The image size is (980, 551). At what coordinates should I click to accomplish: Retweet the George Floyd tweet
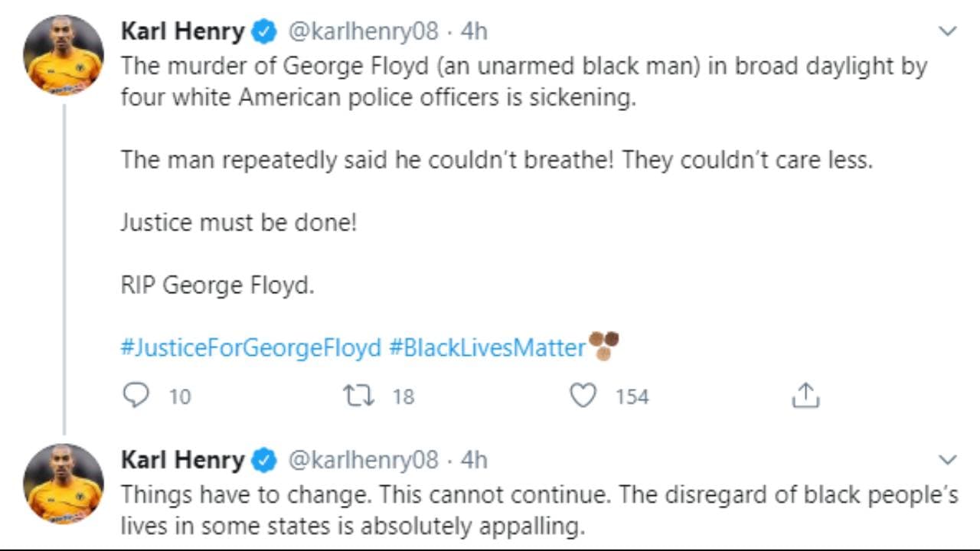[x=358, y=396]
